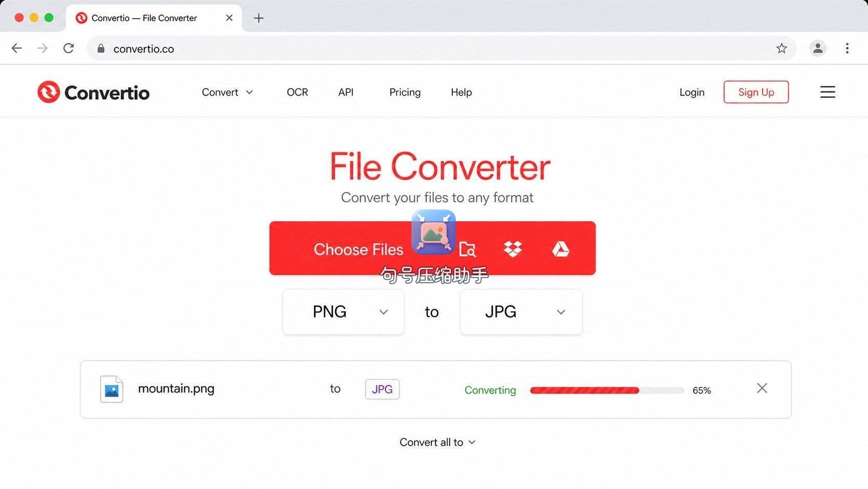The image size is (868, 489).
Task: Remove mountain.png with the X icon
Action: 762,388
